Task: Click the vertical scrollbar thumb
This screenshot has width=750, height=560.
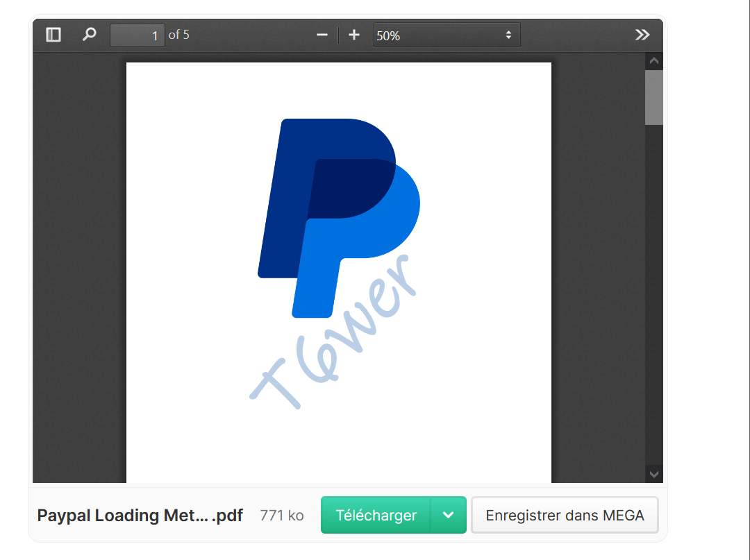Action: pos(654,97)
